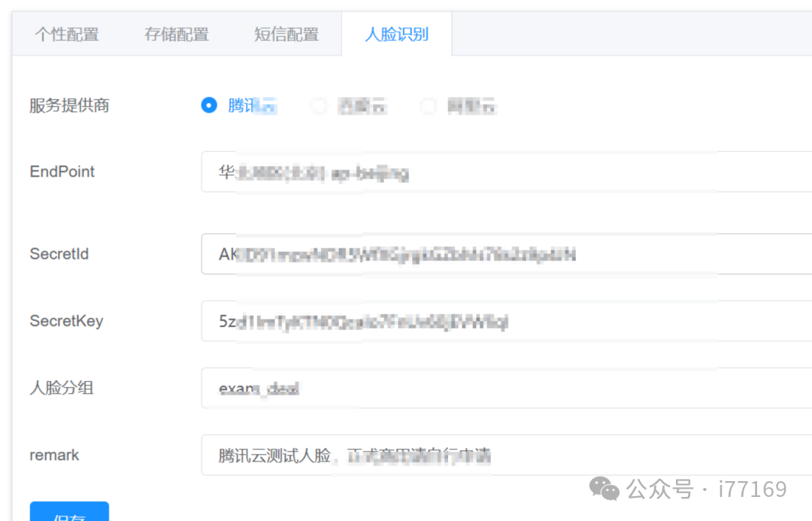812x521 pixels.
Task: Open the 存储配置 tab
Action: [x=176, y=33]
